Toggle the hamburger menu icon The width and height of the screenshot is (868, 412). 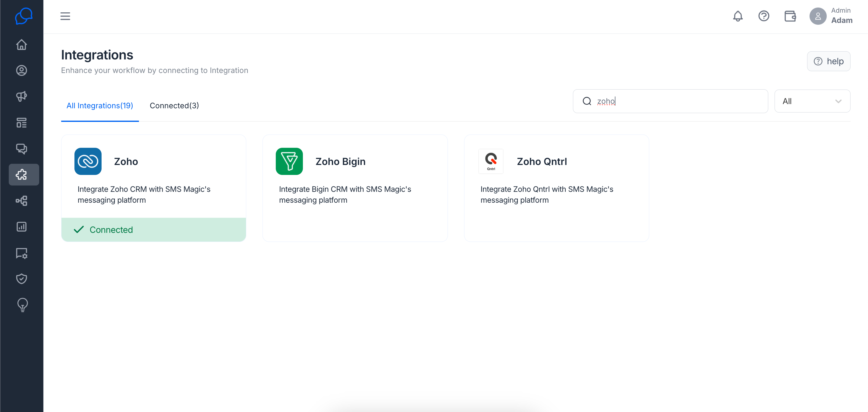coord(65,16)
